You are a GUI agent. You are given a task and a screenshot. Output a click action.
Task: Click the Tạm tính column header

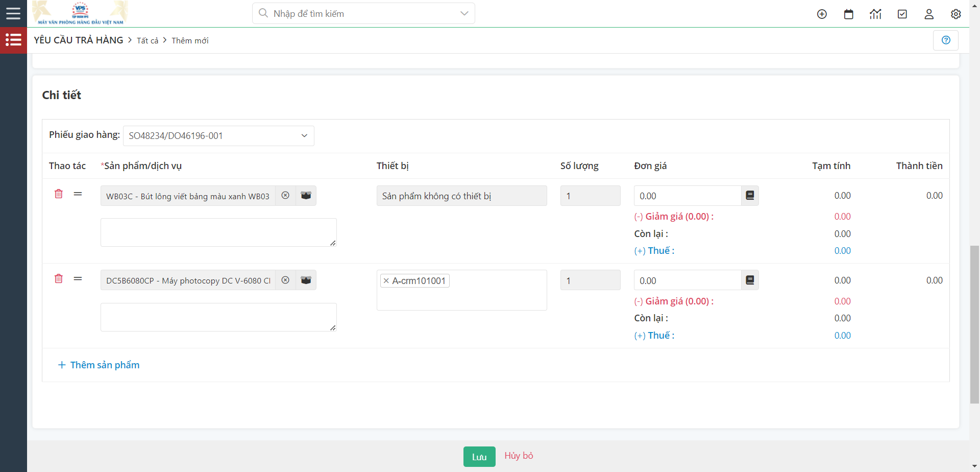click(831, 166)
